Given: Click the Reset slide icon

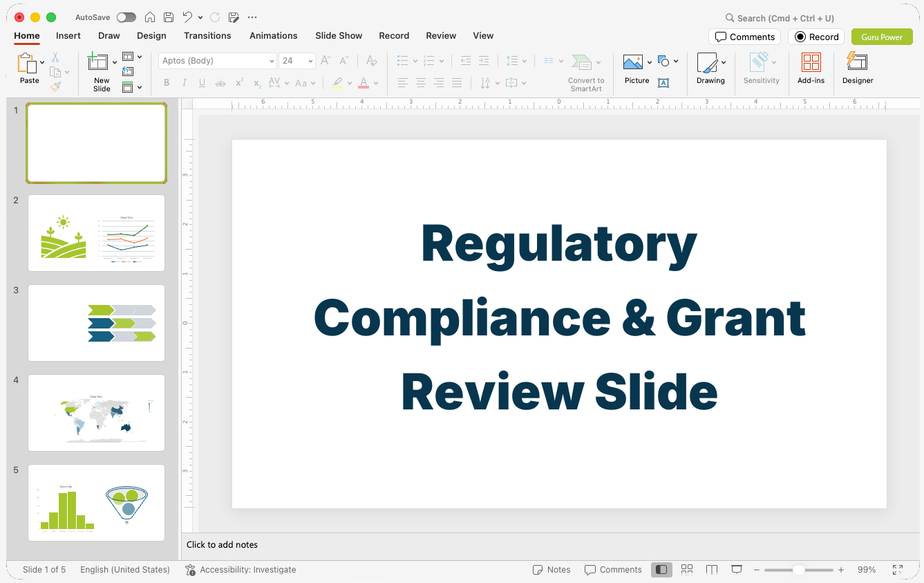Looking at the screenshot, I should [128, 71].
